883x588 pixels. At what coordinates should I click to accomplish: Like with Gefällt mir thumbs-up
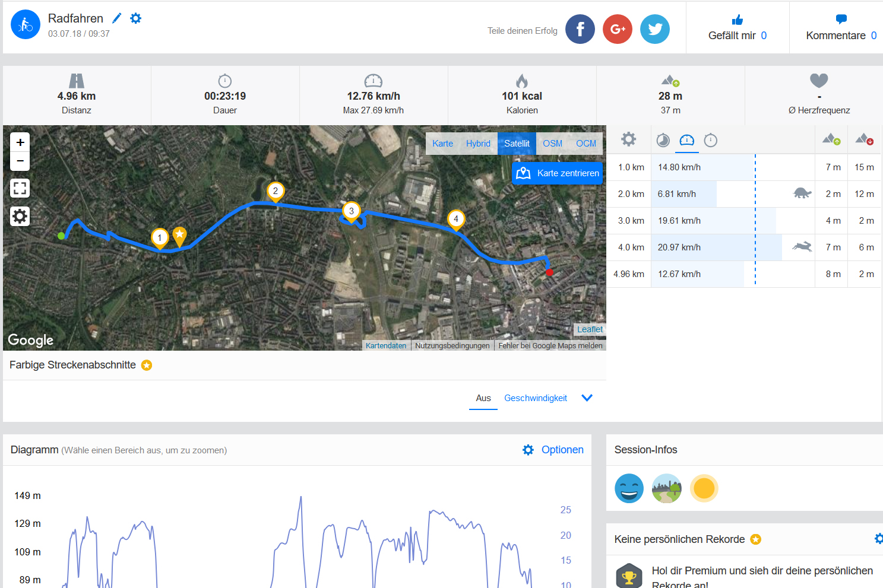point(738,28)
